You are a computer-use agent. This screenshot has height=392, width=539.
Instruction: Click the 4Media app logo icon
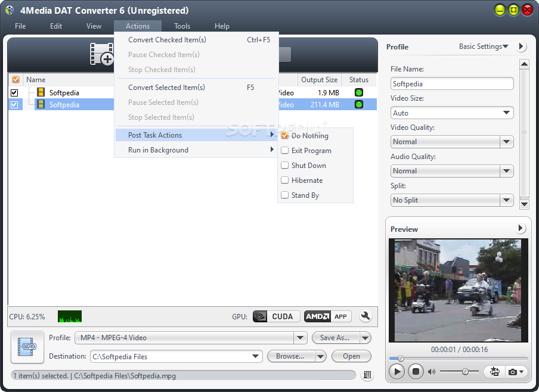point(10,10)
